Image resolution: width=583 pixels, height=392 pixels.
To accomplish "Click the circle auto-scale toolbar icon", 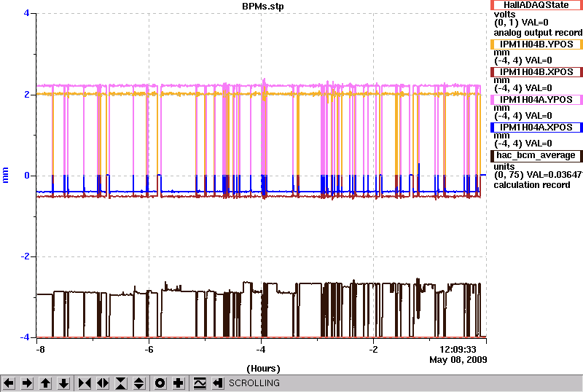I will pyautogui.click(x=160, y=383).
